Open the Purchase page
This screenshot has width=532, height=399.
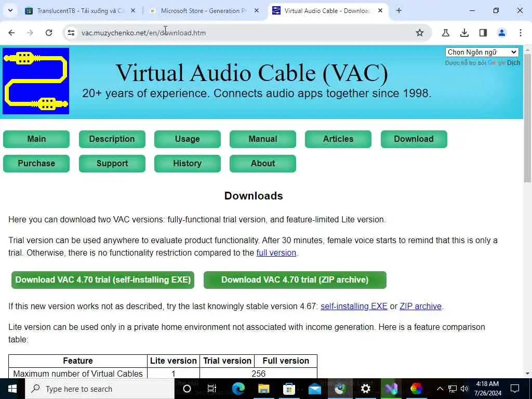tap(36, 164)
